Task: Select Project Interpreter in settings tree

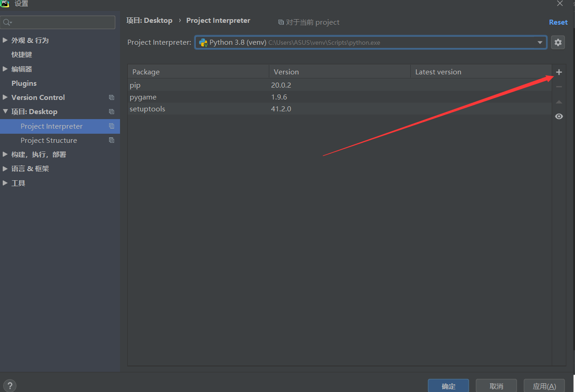Action: coord(60,126)
